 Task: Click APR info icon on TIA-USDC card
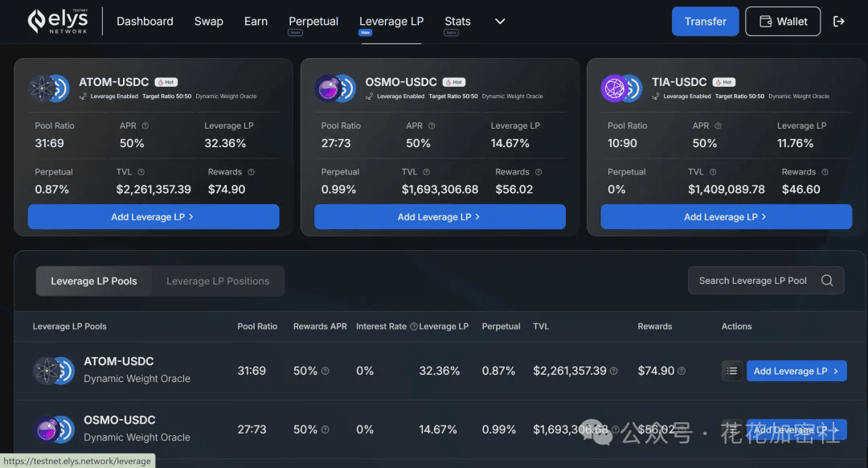(718, 125)
